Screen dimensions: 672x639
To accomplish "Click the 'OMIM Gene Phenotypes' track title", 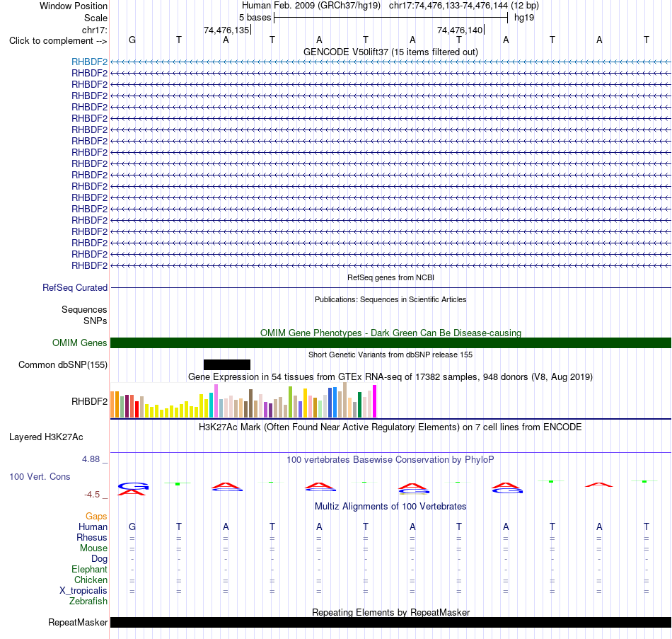I will coord(390,333).
